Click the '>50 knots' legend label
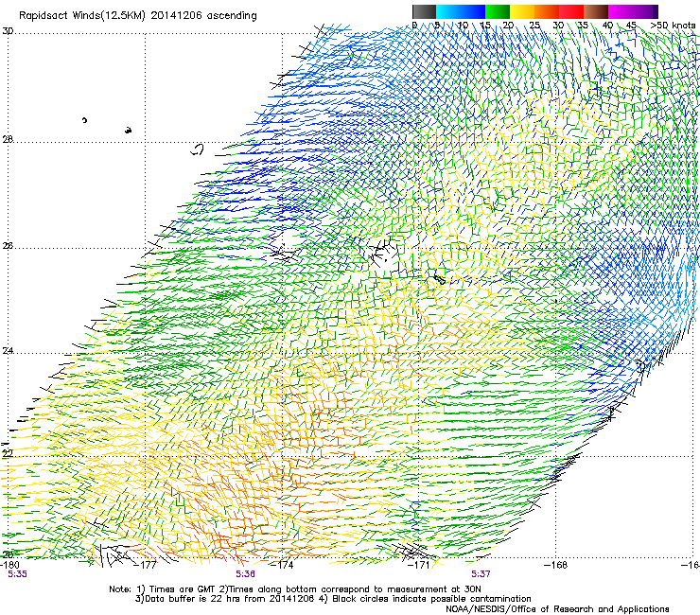Screen dimensions: 700x615 click(673, 25)
